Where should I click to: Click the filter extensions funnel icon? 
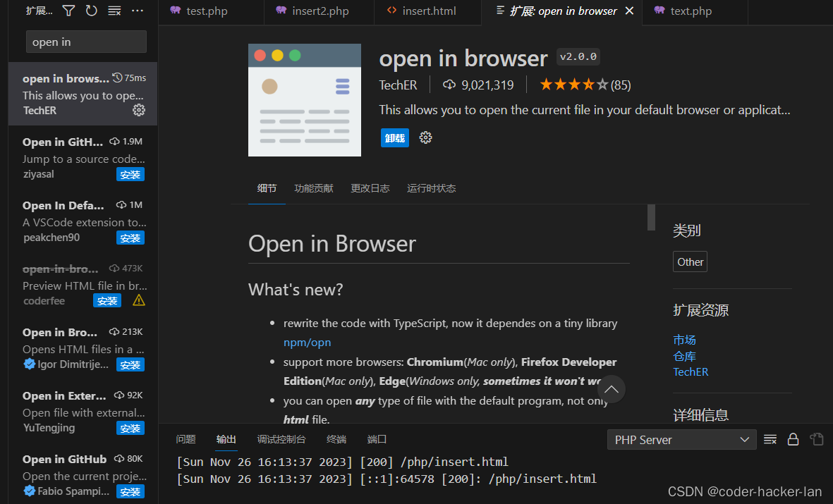68,11
